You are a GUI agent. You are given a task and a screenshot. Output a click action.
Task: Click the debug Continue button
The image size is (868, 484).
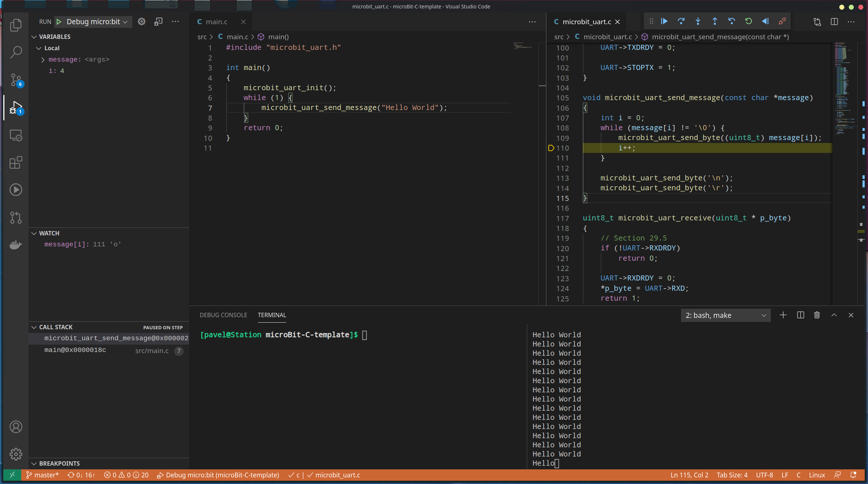tap(664, 21)
